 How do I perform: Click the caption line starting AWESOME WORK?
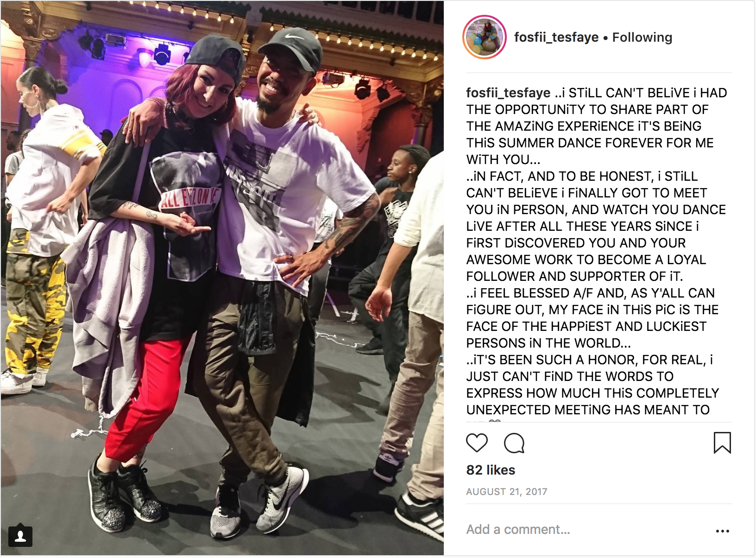[x=586, y=260]
